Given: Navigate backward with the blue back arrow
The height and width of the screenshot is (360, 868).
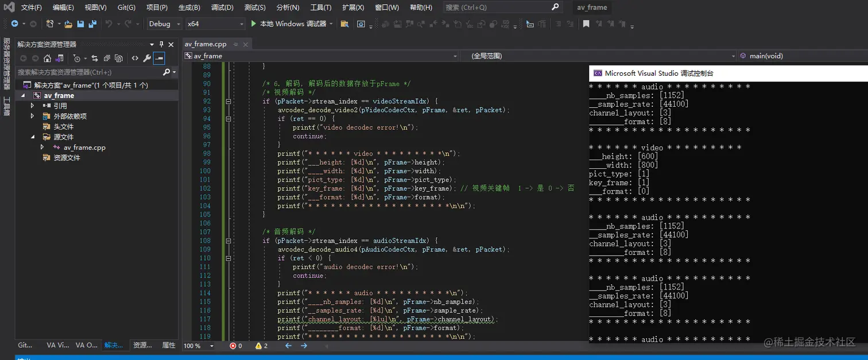Looking at the screenshot, I should 14,24.
